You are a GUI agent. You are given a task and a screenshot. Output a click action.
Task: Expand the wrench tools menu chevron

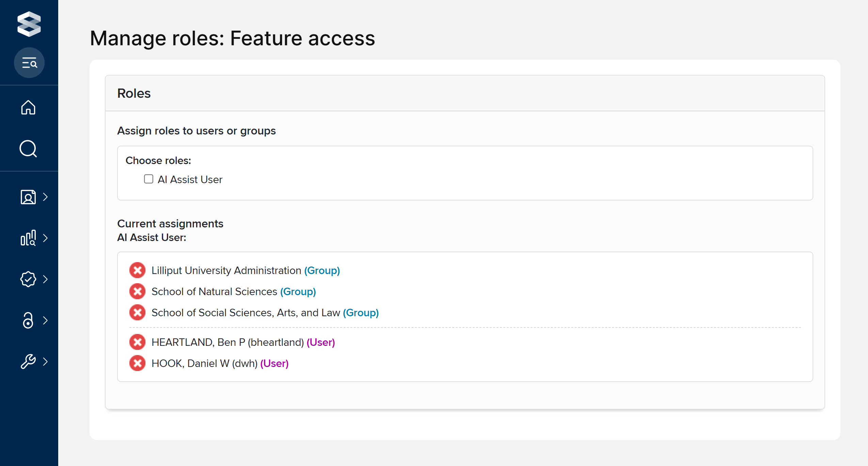(45, 361)
